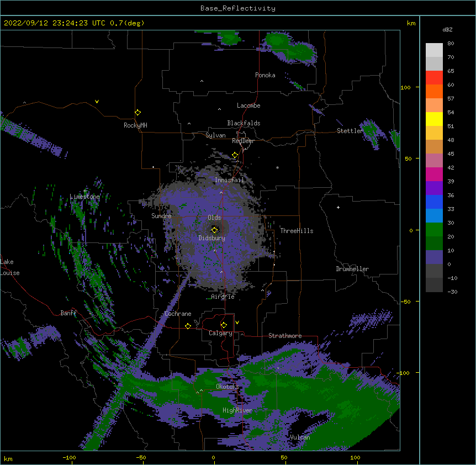Click the dBZ legend heading
Screen dimensions: 476x465
[x=447, y=29]
